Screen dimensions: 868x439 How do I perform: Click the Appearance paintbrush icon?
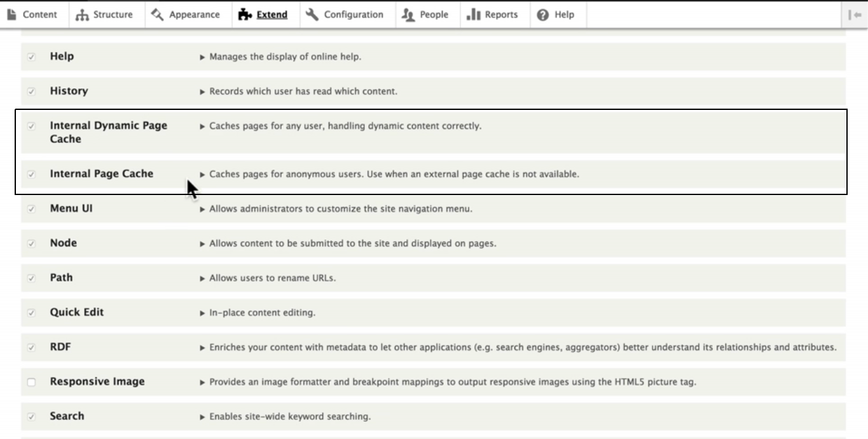tap(158, 15)
